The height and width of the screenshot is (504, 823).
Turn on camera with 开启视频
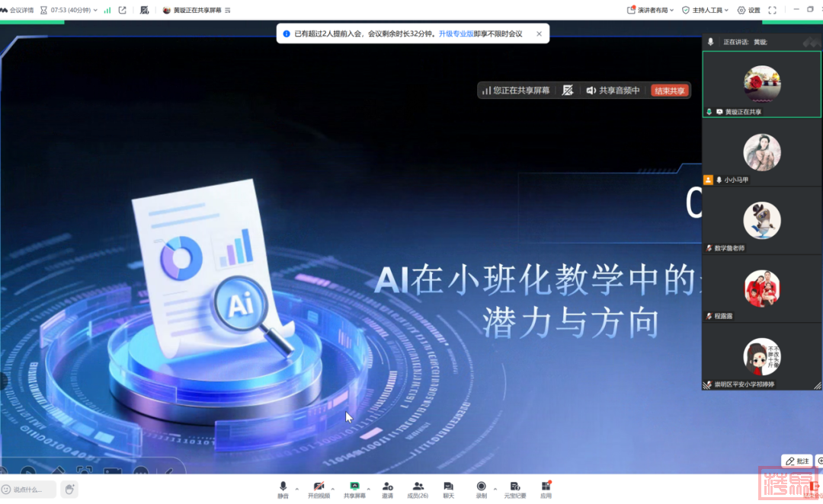tap(319, 488)
